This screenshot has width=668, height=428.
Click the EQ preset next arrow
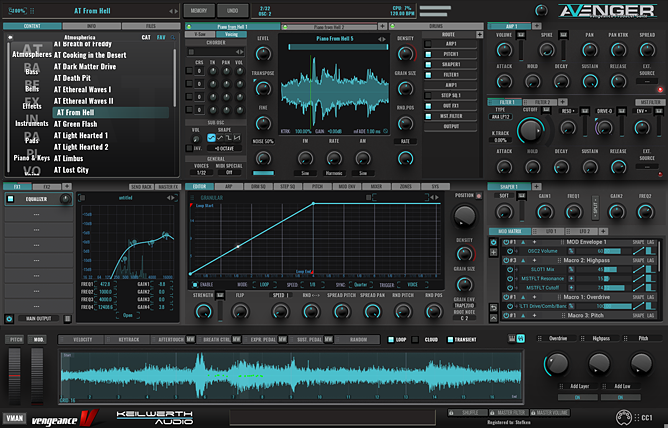173,198
